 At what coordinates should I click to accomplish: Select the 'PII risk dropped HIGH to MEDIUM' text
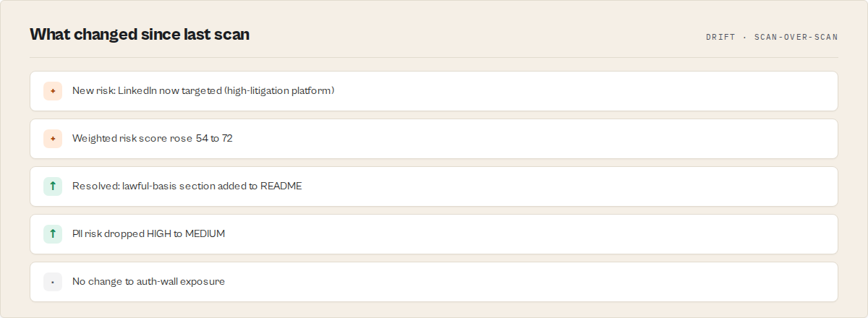point(149,234)
